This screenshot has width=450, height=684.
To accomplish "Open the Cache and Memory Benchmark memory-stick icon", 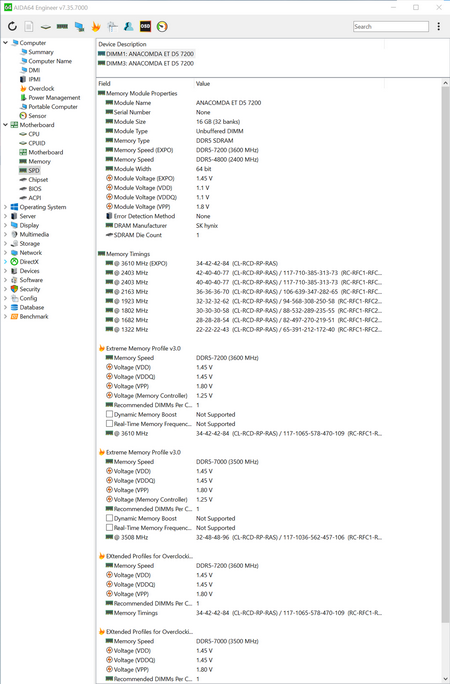I will (62, 27).
